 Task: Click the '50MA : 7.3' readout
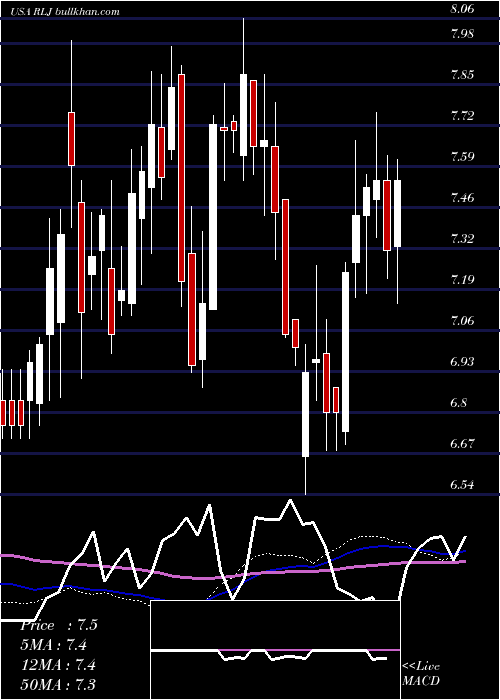pos(58,684)
